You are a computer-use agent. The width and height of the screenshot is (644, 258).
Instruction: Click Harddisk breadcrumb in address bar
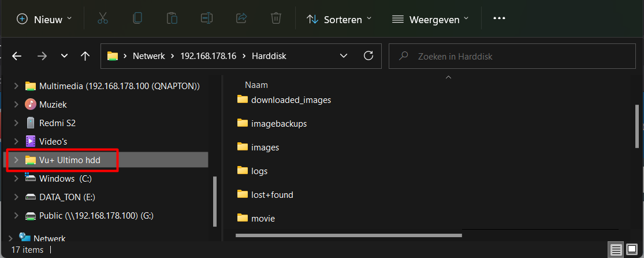[269, 56]
